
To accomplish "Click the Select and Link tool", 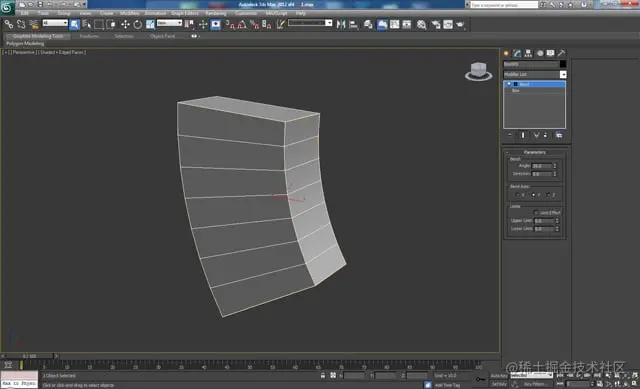I will pos(9,24).
